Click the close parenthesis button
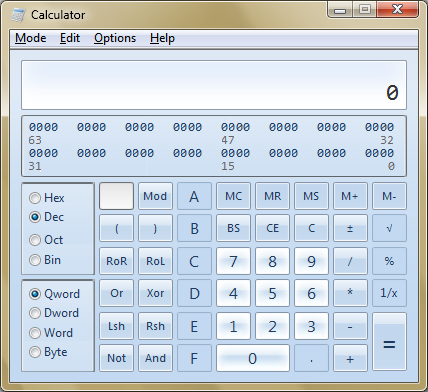Screen dimensions: 428x392 pos(155,228)
